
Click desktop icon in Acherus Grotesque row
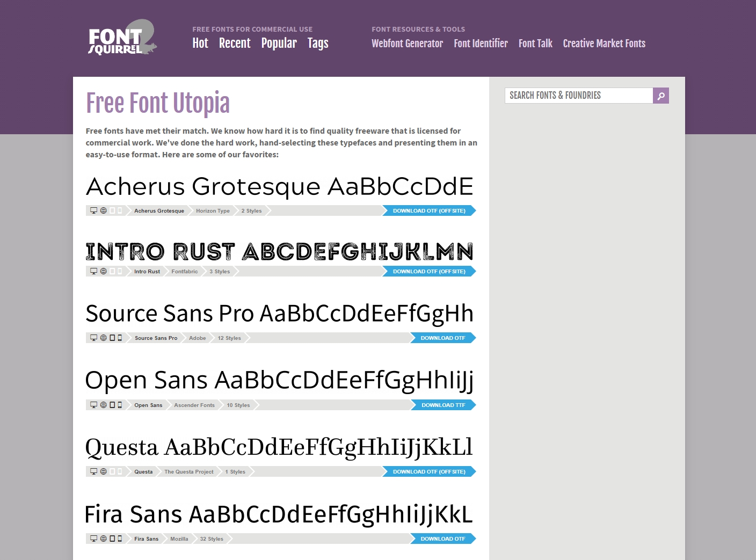[94, 210]
